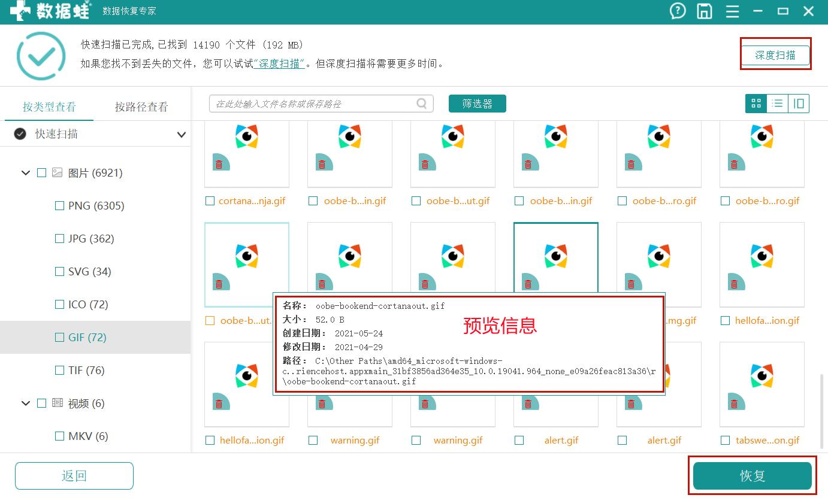Click the file name search input field

click(315, 104)
